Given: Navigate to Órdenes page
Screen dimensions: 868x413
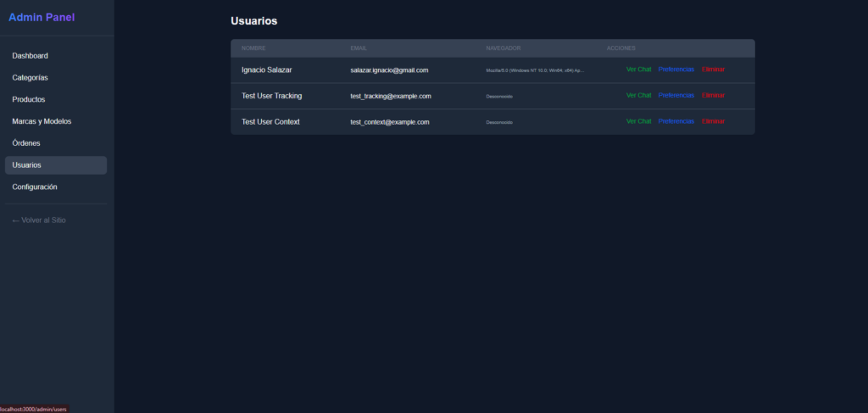Looking at the screenshot, I should point(26,143).
